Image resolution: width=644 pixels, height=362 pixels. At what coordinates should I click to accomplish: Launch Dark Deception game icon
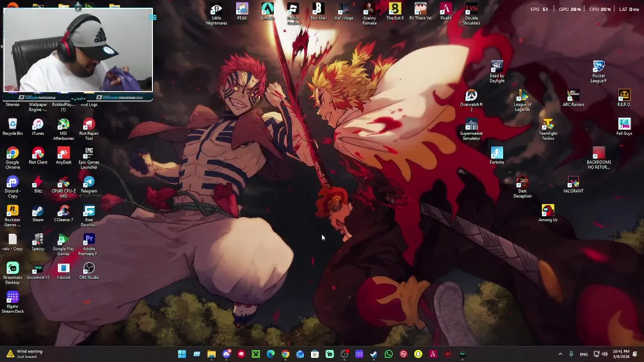tap(522, 187)
